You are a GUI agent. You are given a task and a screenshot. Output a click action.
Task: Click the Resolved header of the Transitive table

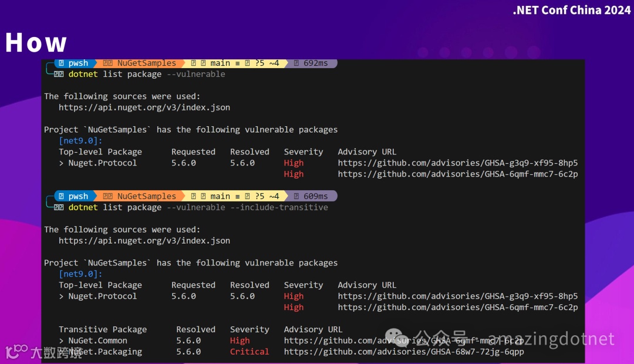pyautogui.click(x=195, y=329)
